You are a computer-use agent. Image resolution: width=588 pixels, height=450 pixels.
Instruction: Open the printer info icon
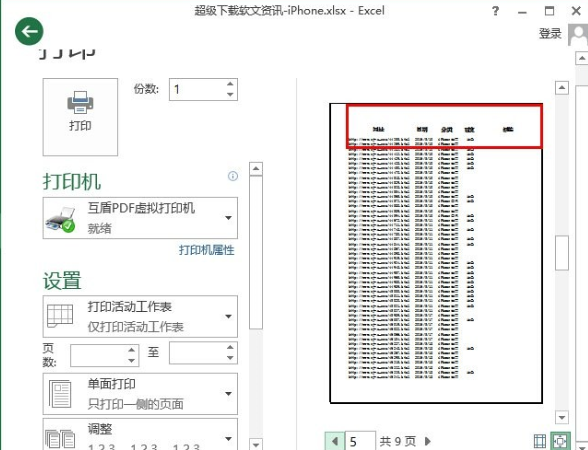click(233, 176)
